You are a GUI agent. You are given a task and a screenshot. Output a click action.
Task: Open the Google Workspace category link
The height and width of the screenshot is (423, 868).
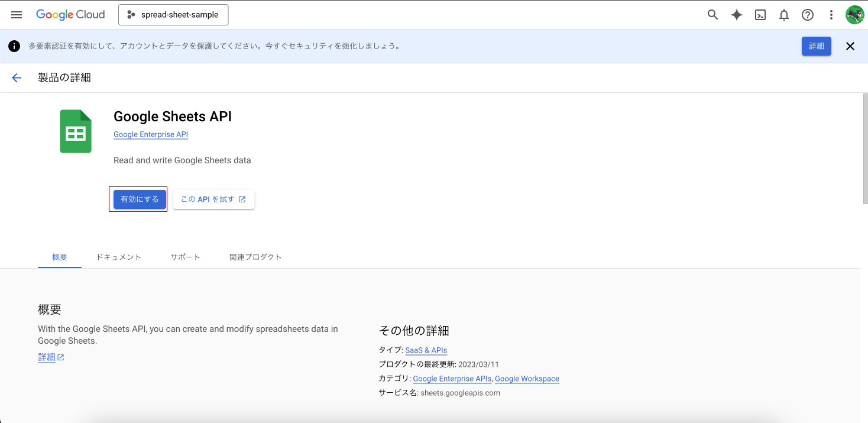pyautogui.click(x=527, y=379)
